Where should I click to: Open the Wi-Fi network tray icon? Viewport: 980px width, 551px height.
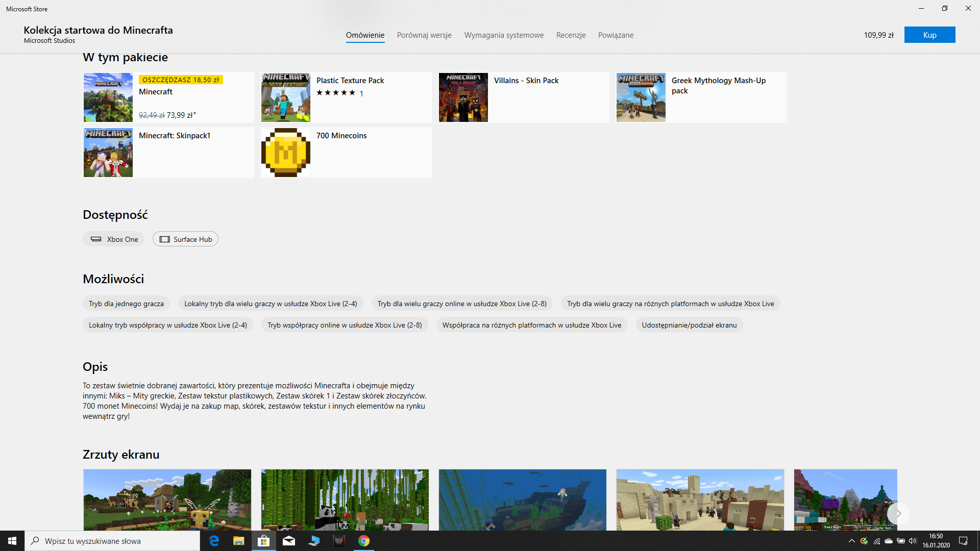[876, 541]
